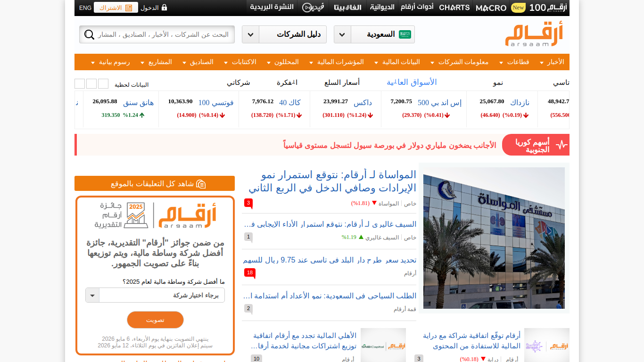Open comment bubble 1 for السيف غاليري
The width and height of the screenshot is (644, 362).
point(248,237)
